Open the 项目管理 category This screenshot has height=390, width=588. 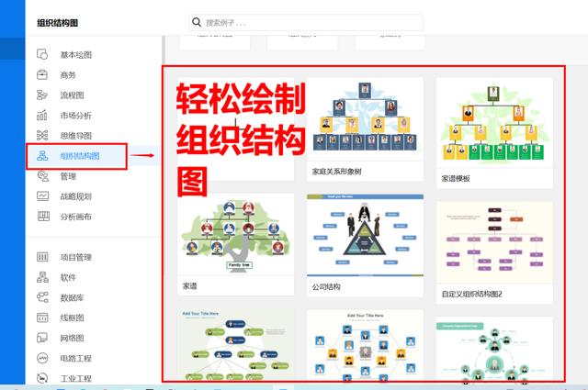click(x=76, y=256)
